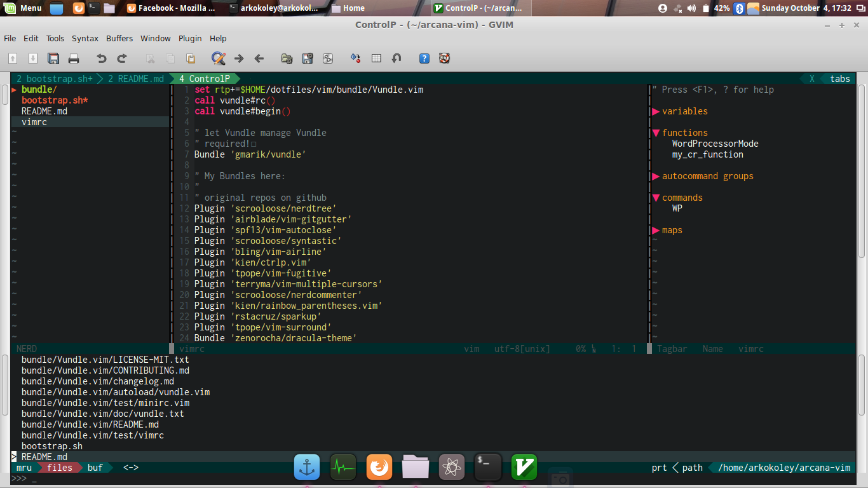868x488 pixels.
Task: Open Find and Replace magnifier icon
Action: tap(219, 58)
